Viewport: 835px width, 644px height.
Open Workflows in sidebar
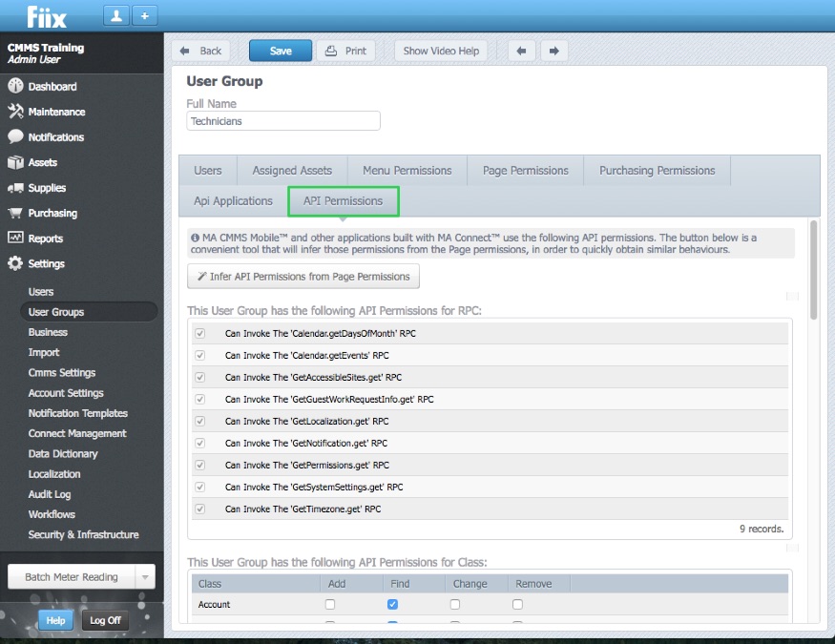[x=52, y=514]
